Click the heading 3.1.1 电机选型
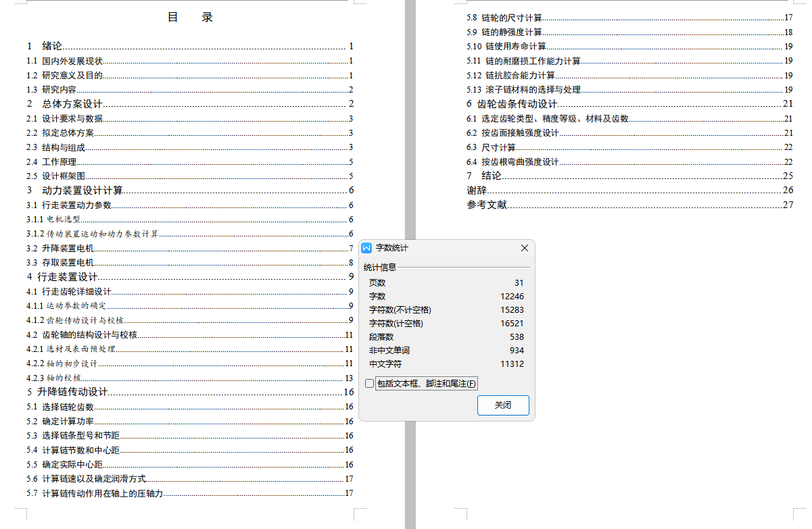The width and height of the screenshot is (812, 529). click(x=55, y=219)
